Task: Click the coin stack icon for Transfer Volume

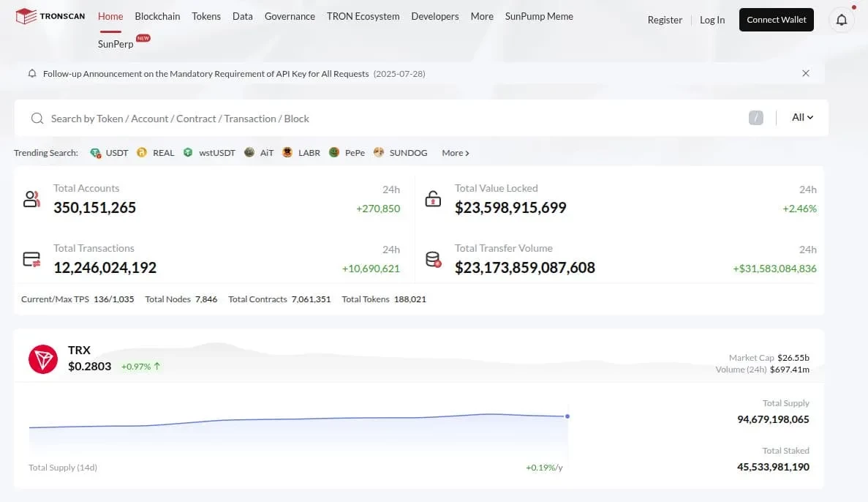Action: (433, 258)
